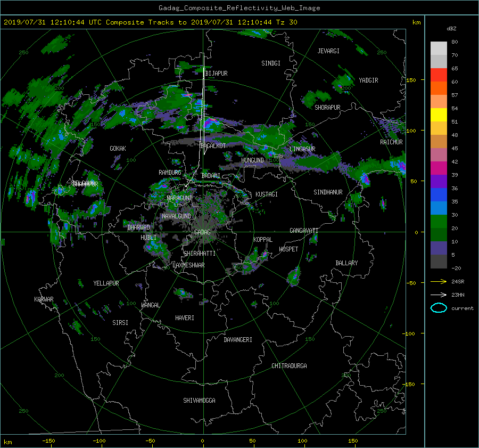Click the DAVANGERI city label
Image resolution: width=479 pixels, height=448 pixels.
coord(238,340)
